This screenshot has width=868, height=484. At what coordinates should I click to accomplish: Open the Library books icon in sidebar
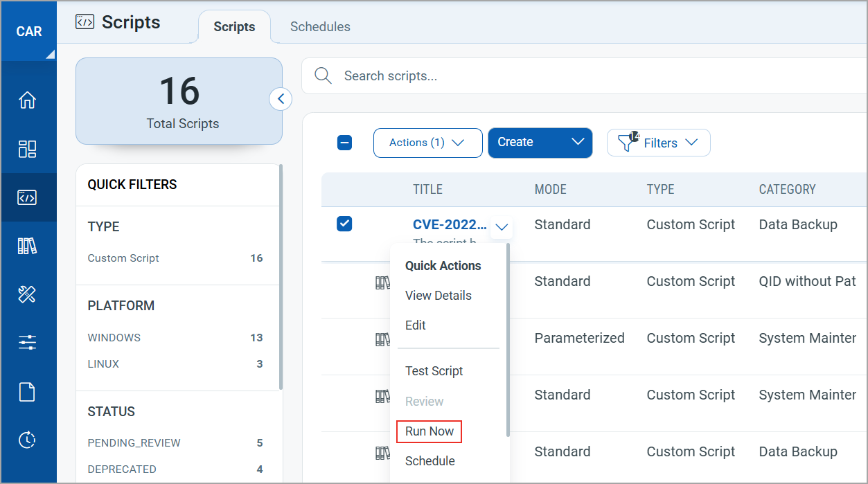tap(27, 246)
